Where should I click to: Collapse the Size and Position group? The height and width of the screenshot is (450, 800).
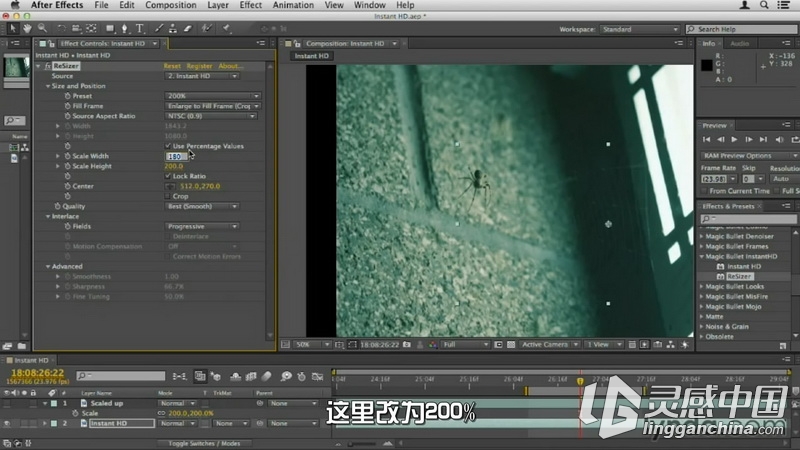pos(48,86)
